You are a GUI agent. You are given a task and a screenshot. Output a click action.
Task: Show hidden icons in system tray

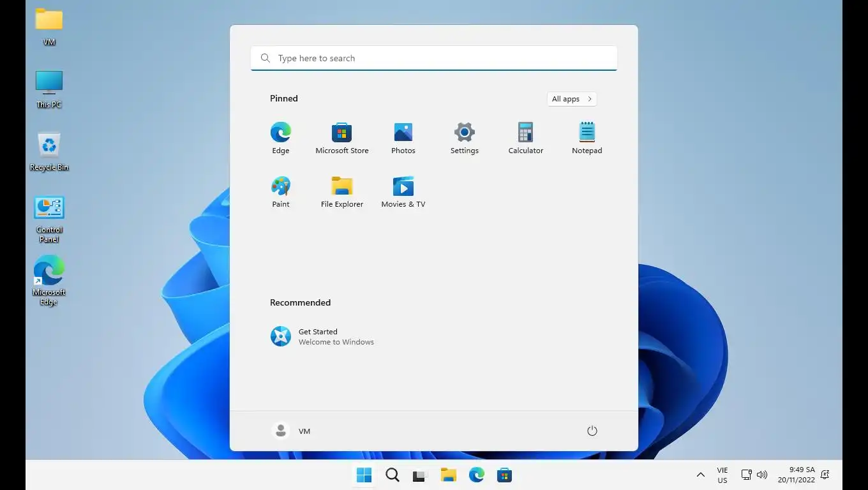tap(700, 475)
